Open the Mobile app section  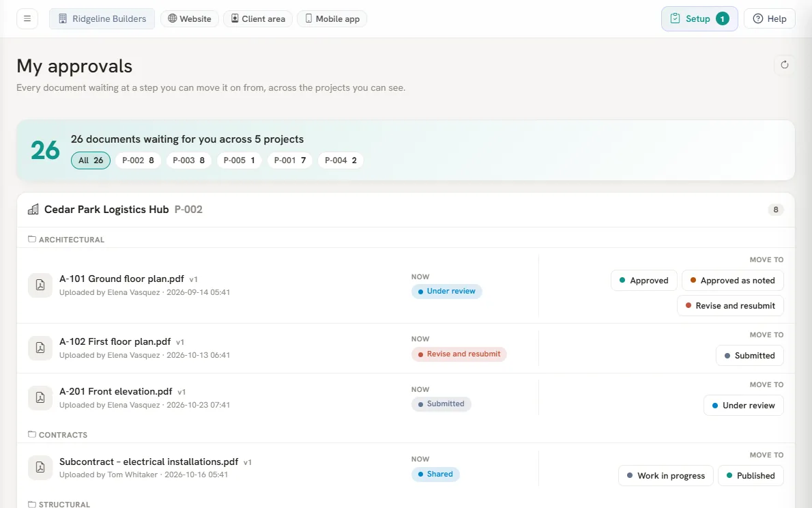[x=332, y=18]
